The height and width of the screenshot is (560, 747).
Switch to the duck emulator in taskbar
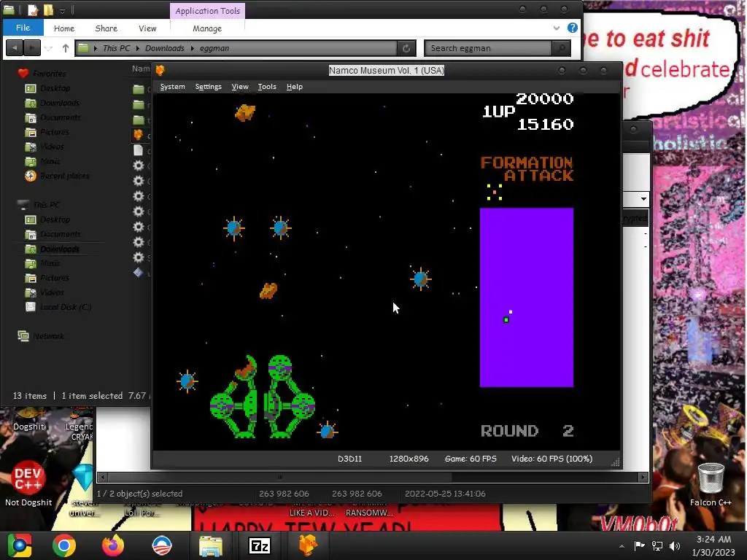(x=308, y=545)
